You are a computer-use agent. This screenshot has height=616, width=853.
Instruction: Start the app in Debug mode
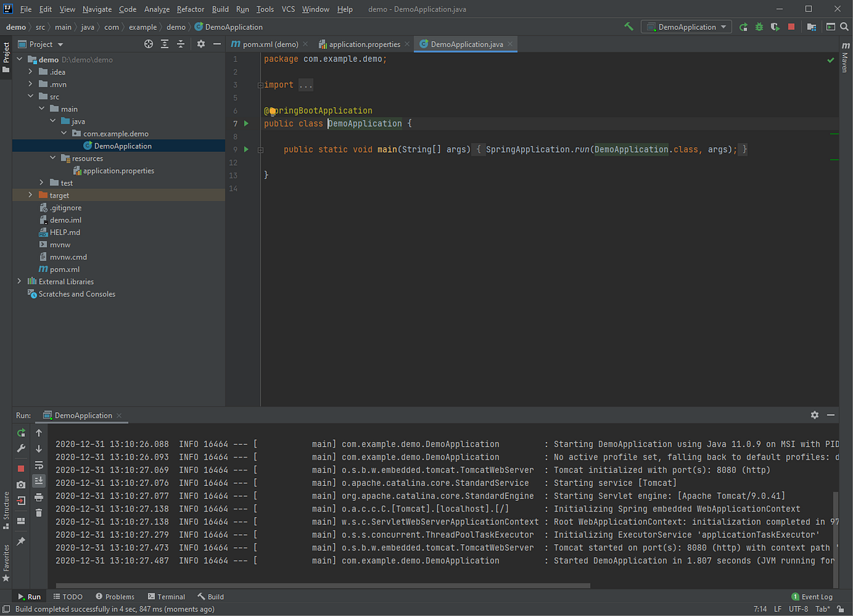pos(759,26)
